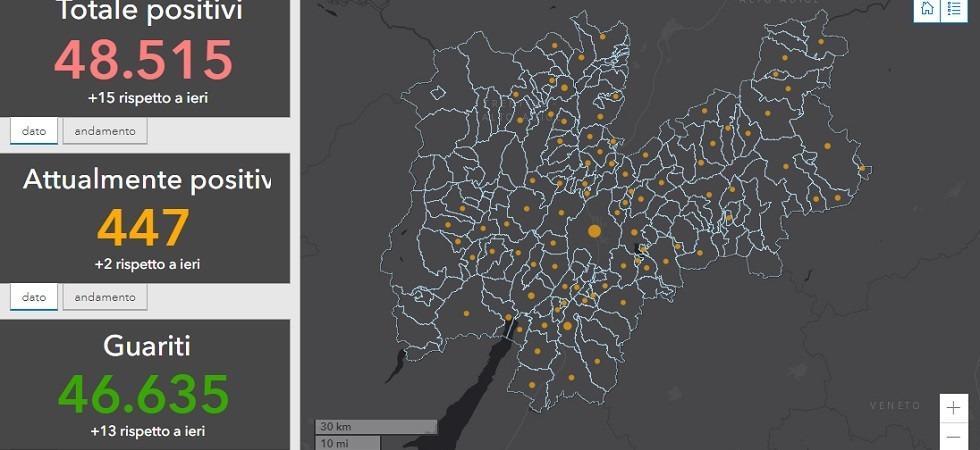Click the home default extent map button
This screenshot has width=980, height=450.
[x=927, y=9]
